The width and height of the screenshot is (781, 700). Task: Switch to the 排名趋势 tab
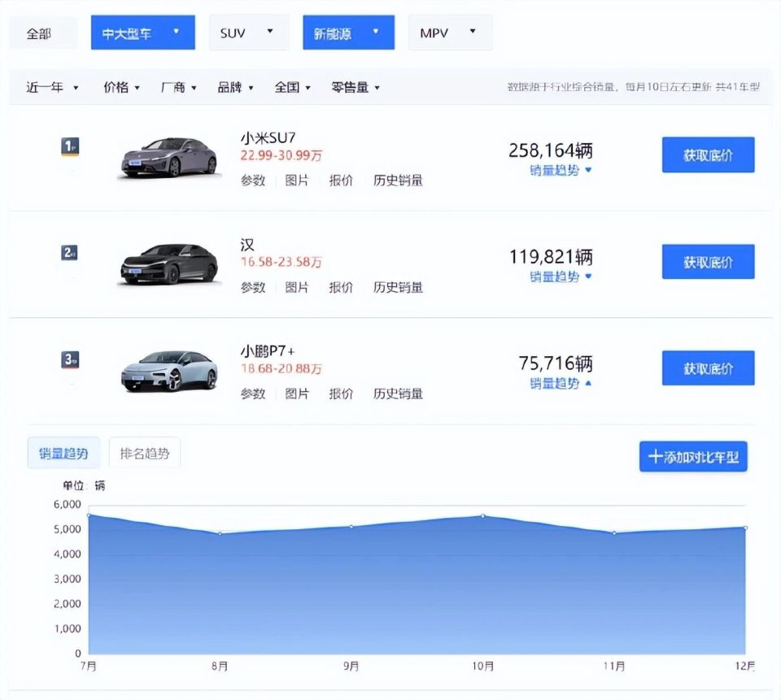tap(144, 452)
